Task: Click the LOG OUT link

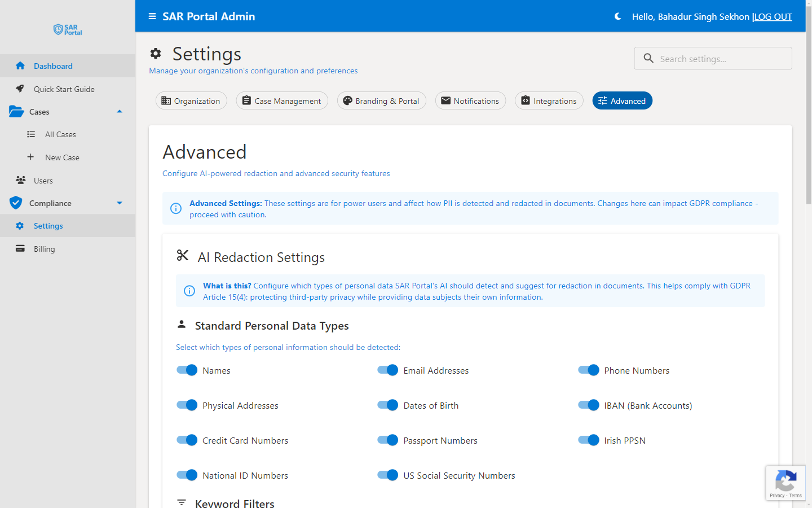Action: [773, 17]
